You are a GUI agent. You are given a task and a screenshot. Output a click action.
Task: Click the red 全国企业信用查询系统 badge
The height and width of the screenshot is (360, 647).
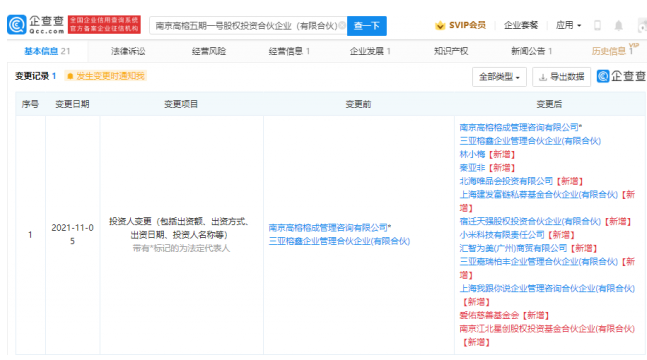click(x=104, y=24)
